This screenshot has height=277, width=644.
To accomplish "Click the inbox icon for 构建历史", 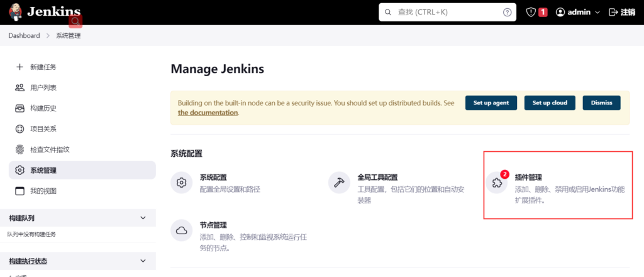I will 19,108.
